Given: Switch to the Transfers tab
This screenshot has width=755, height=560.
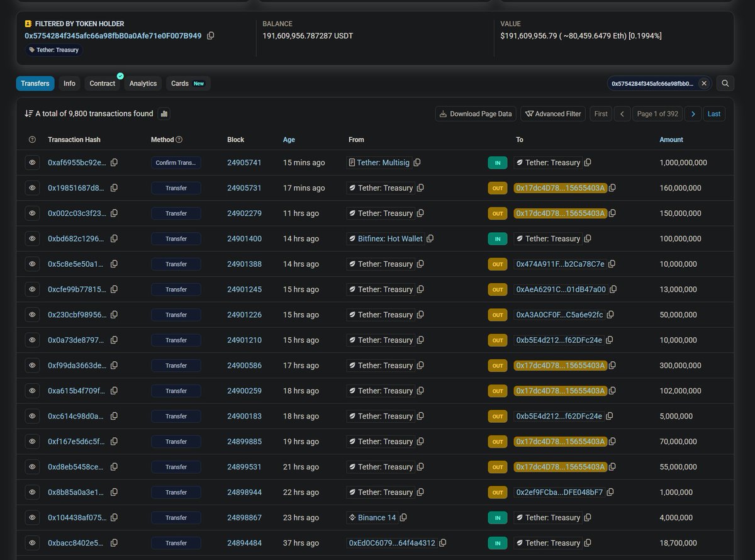Looking at the screenshot, I should point(35,83).
